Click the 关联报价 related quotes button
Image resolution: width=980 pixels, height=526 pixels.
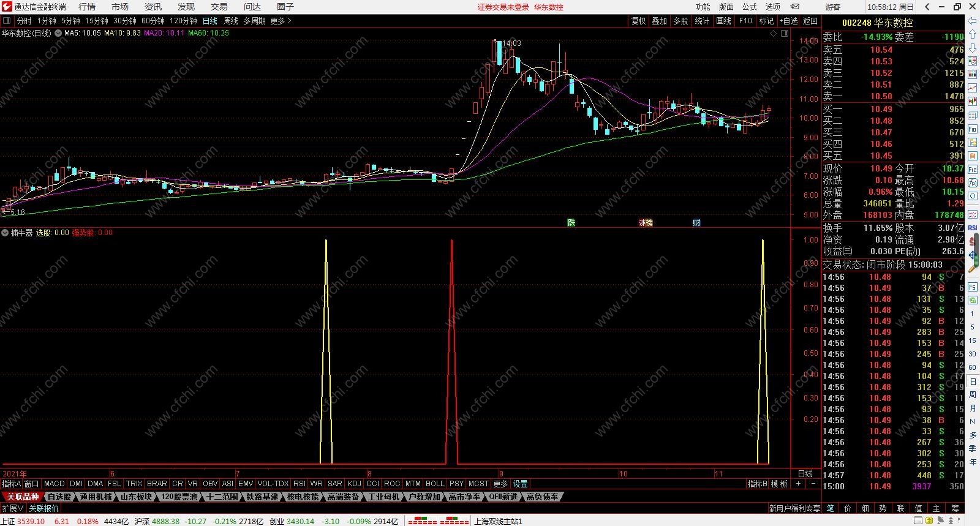[43, 508]
